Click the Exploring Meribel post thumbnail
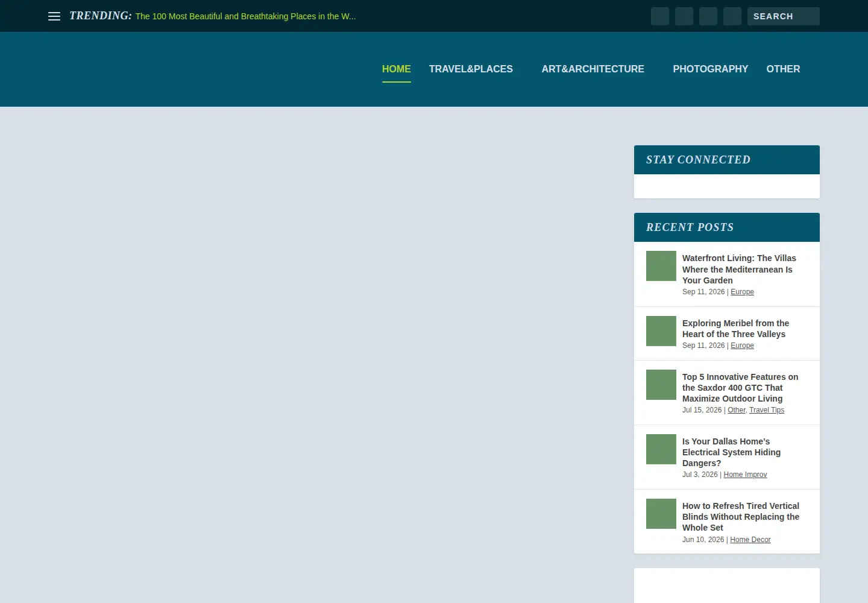This screenshot has height=603, width=868. pyautogui.click(x=661, y=331)
